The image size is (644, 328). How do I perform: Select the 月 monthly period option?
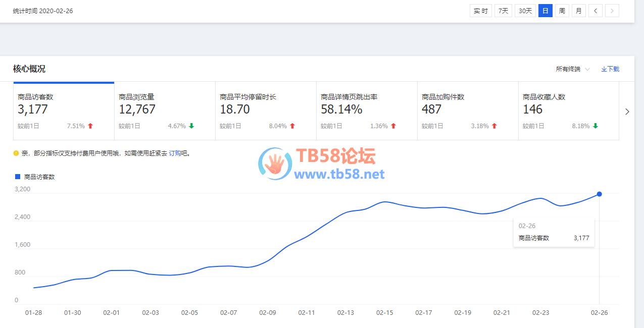tap(578, 11)
